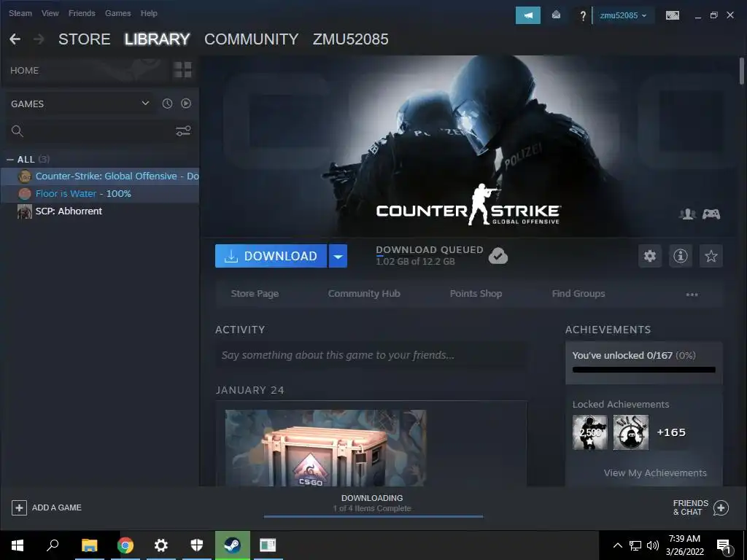Sort by recent activity clock icon

(167, 104)
